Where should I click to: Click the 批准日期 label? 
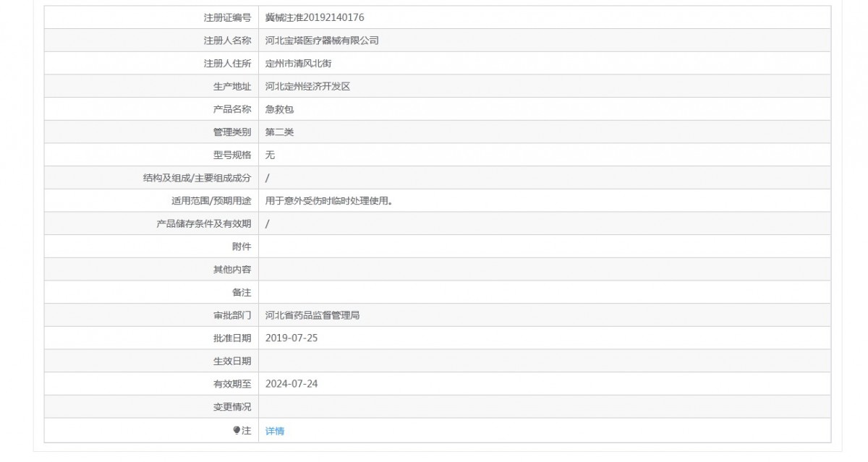(x=232, y=338)
